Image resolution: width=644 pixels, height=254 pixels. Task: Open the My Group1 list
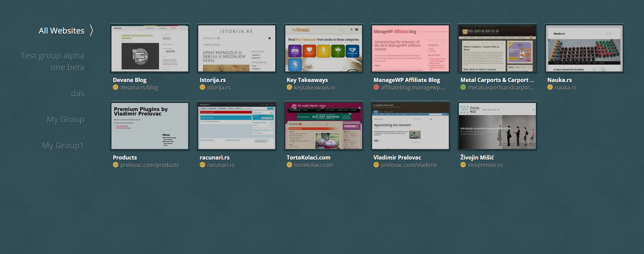point(63,146)
